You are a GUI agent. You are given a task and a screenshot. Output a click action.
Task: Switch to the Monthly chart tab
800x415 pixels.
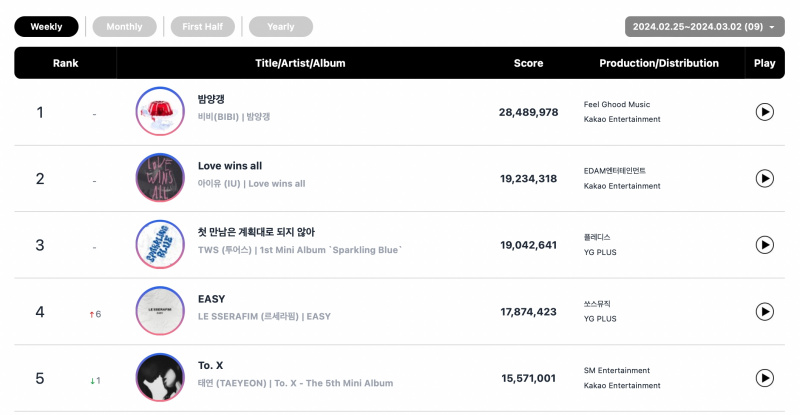pyautogui.click(x=124, y=27)
